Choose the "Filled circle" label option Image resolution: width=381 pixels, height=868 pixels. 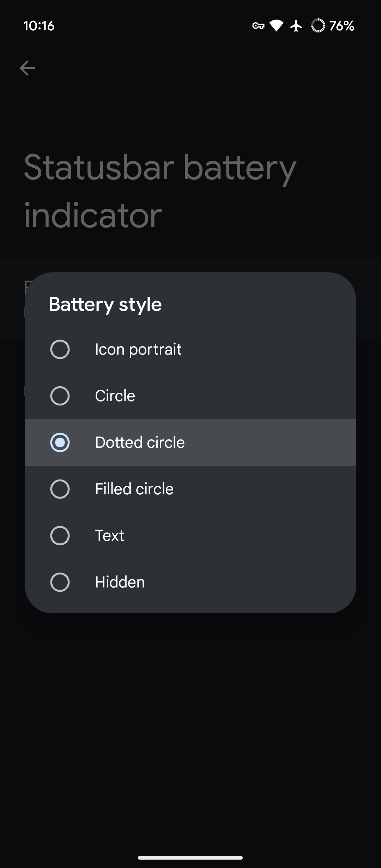pos(134,489)
